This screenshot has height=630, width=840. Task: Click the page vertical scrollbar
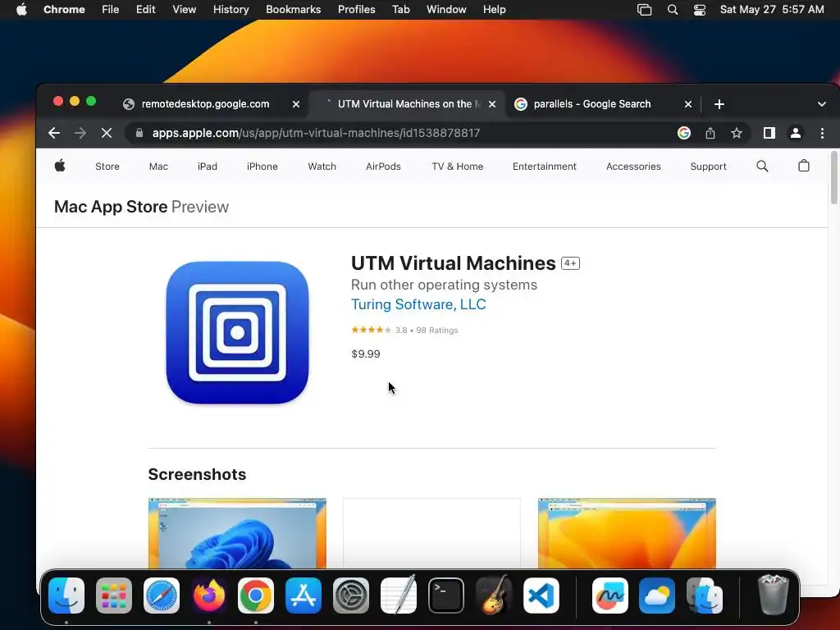click(x=833, y=178)
